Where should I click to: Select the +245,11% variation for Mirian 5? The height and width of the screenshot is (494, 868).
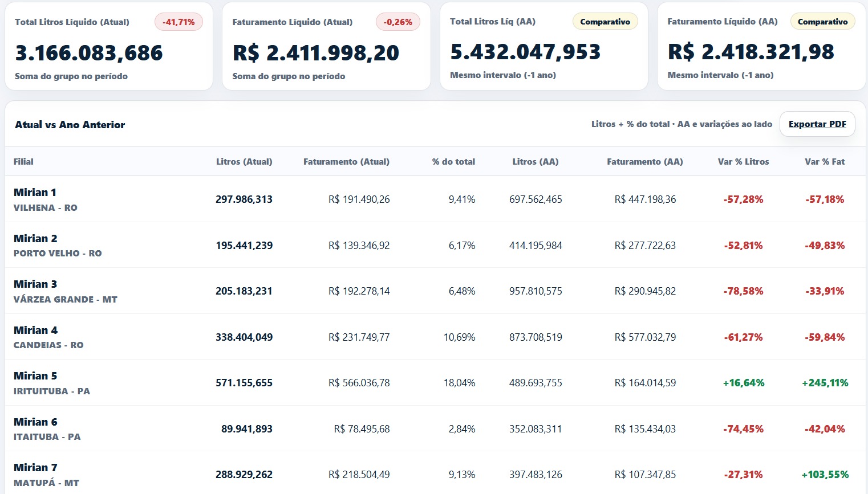point(825,382)
